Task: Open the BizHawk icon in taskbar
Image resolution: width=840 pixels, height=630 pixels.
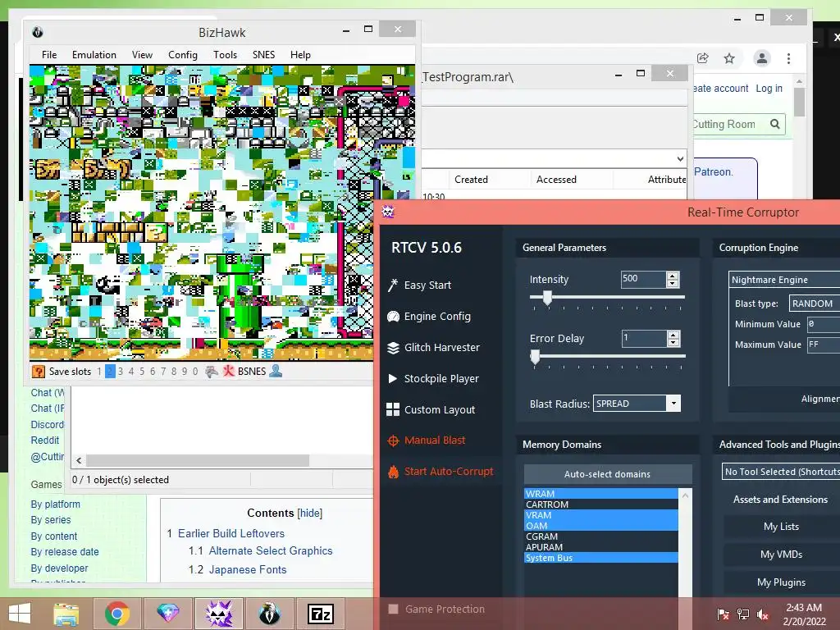Action: 269,614
